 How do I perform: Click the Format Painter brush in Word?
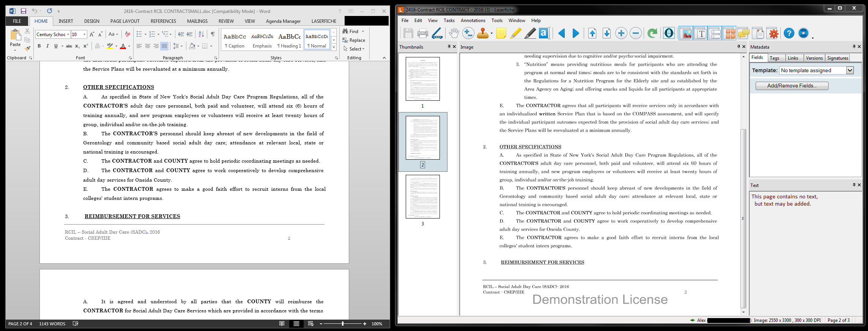point(27,48)
